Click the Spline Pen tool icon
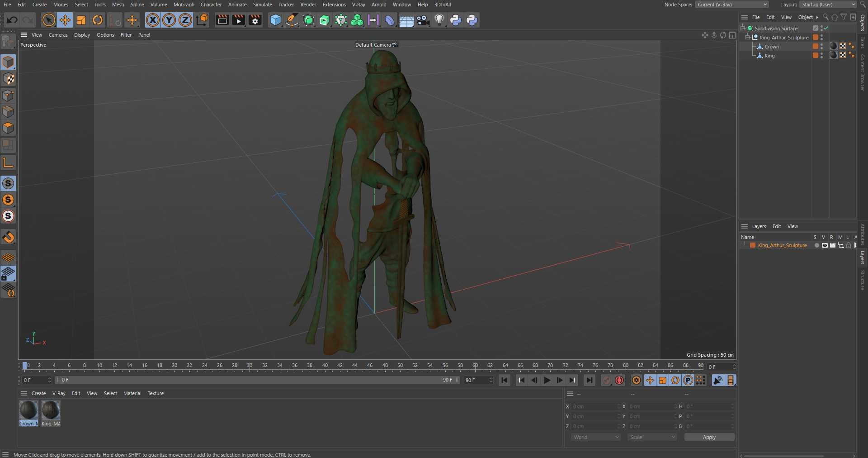This screenshot has height=458, width=868. coord(292,20)
